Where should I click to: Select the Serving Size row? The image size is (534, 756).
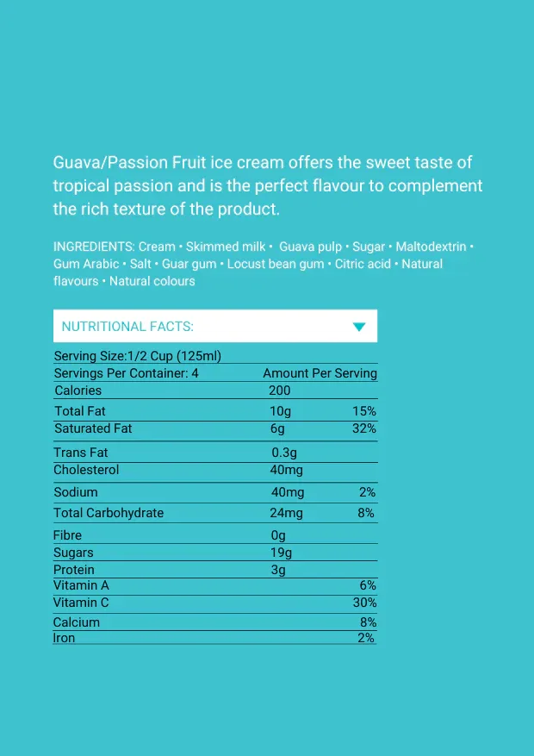coord(215,356)
